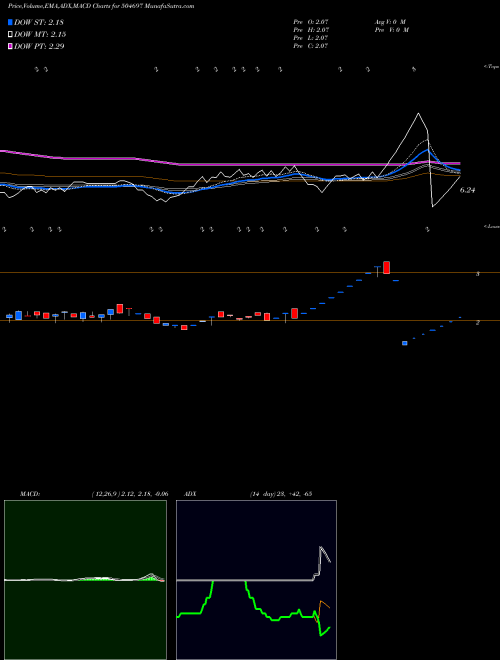
Task: Click the chart title mentioning MunafaSutra.com
Action: tap(101, 6)
